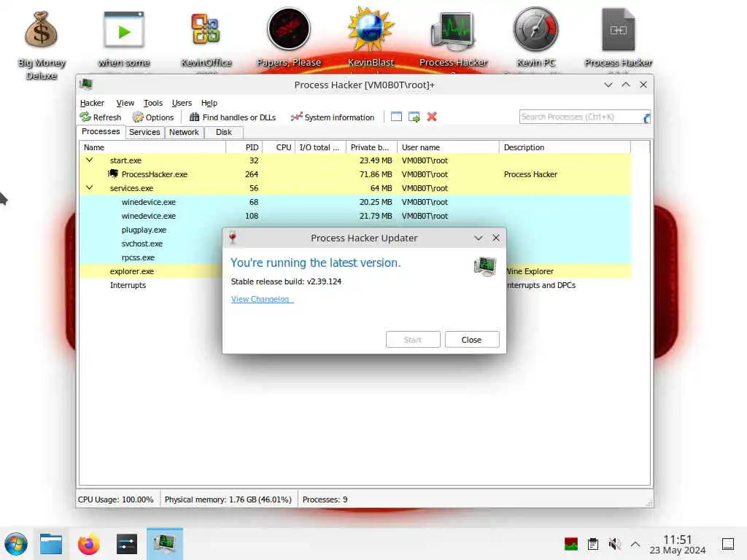
Task: Click find window and thread icon
Action: pyautogui.click(x=414, y=117)
